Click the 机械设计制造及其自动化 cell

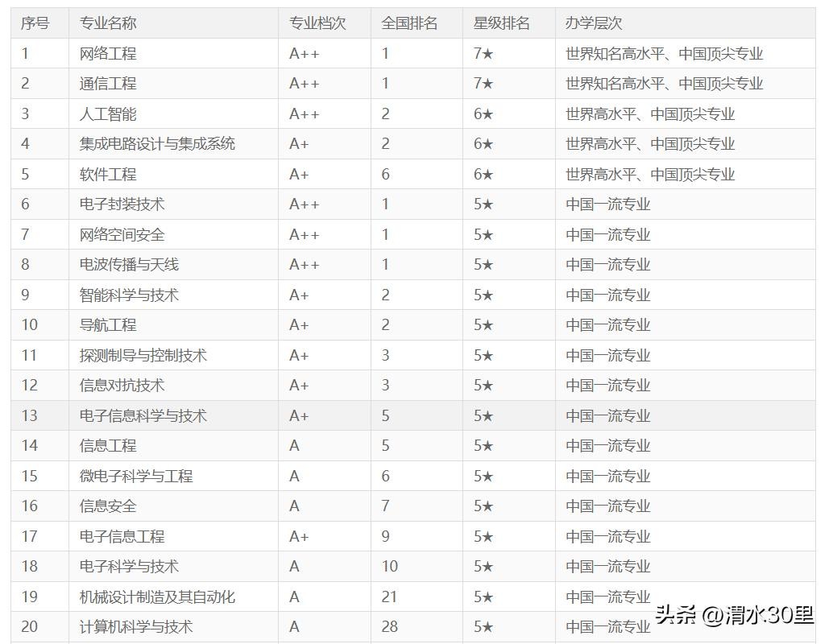coord(157,597)
